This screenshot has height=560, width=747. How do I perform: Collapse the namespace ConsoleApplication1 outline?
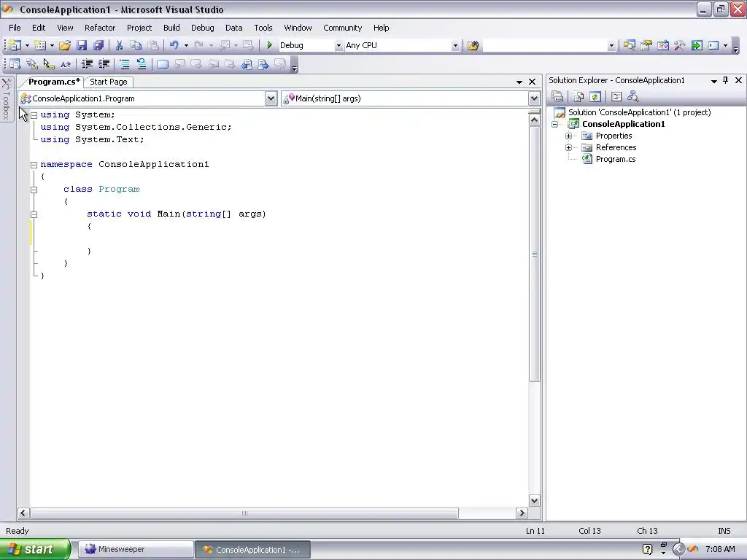click(x=34, y=165)
